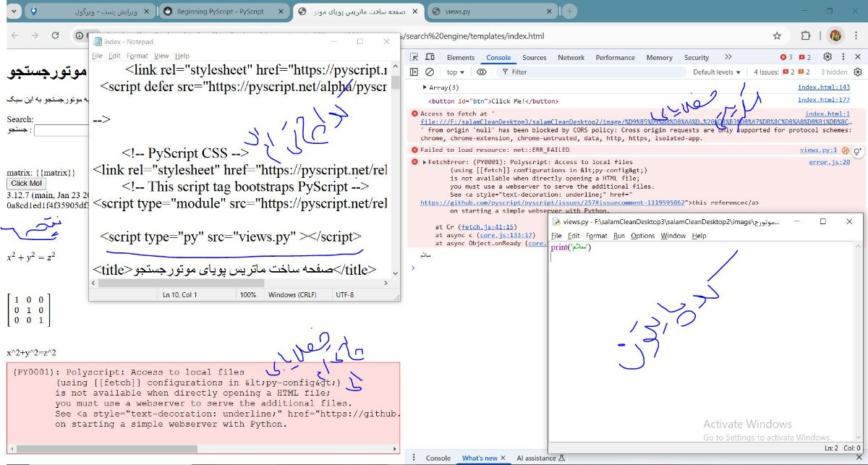Switch to the Network tab in DevTools
Image resolution: width=868 pixels, height=465 pixels.
pos(571,57)
